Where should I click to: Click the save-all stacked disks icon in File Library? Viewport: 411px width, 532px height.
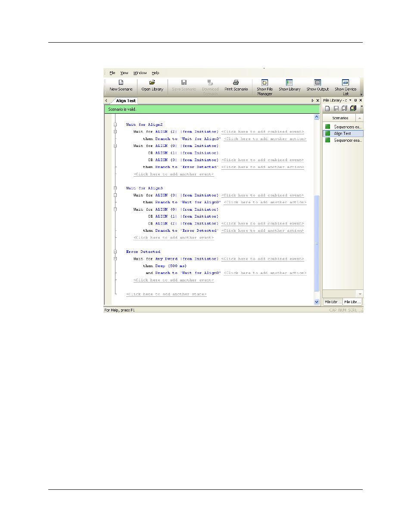[x=344, y=109]
